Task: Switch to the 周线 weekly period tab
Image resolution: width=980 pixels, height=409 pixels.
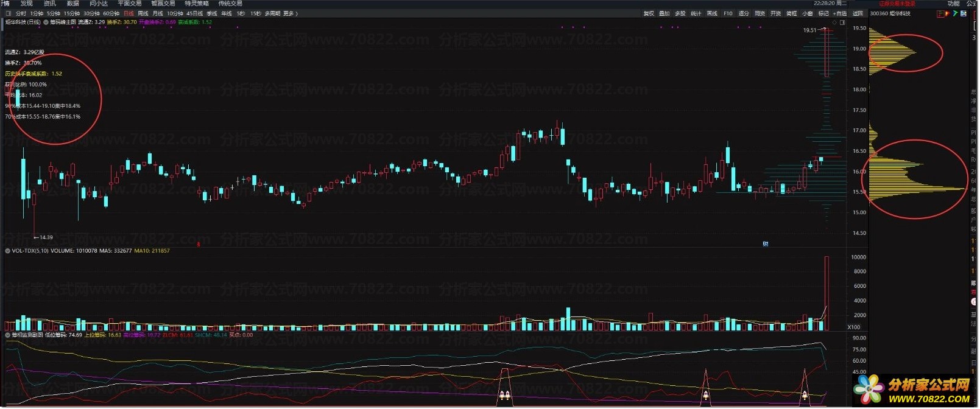Action: click(143, 13)
